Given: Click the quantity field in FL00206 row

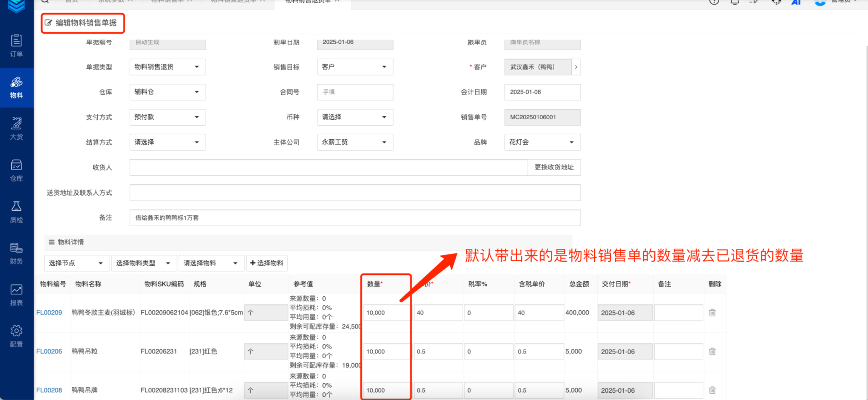Looking at the screenshot, I should pyautogui.click(x=386, y=351).
